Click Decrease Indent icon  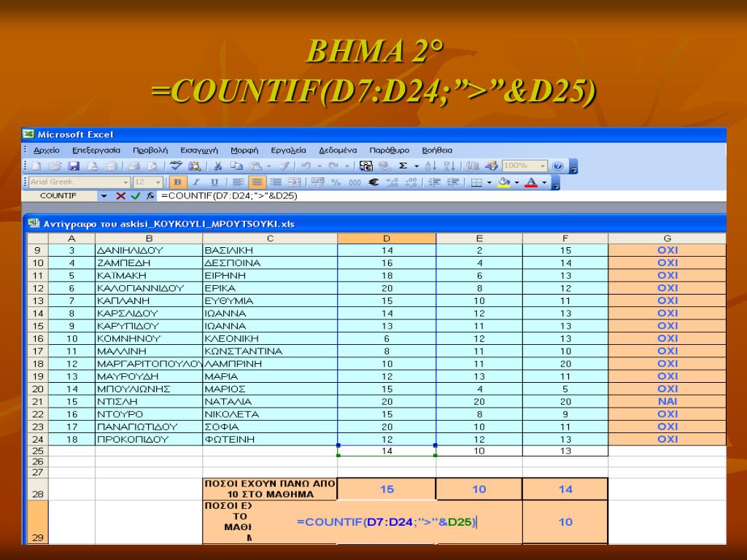point(434,182)
